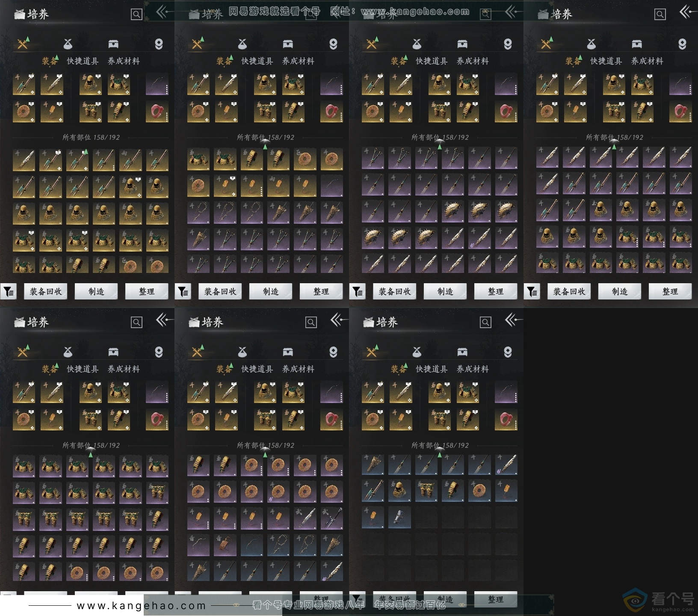Collapse the bottom-right panel with the double-chevron arrow
The height and width of the screenshot is (616, 698).
pyautogui.click(x=513, y=320)
